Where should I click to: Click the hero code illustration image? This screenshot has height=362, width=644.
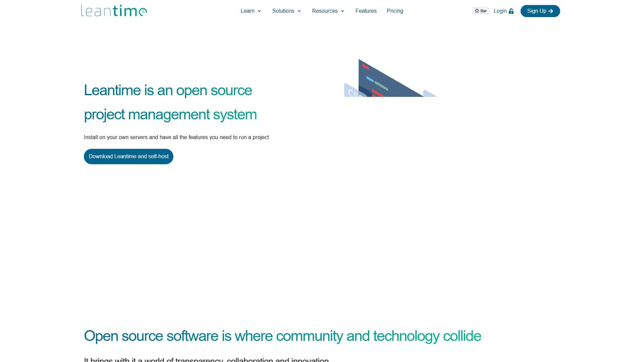(391, 78)
